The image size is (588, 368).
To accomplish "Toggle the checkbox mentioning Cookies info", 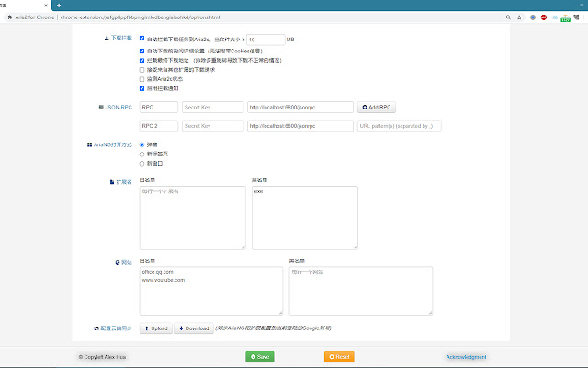I will [x=141, y=52].
